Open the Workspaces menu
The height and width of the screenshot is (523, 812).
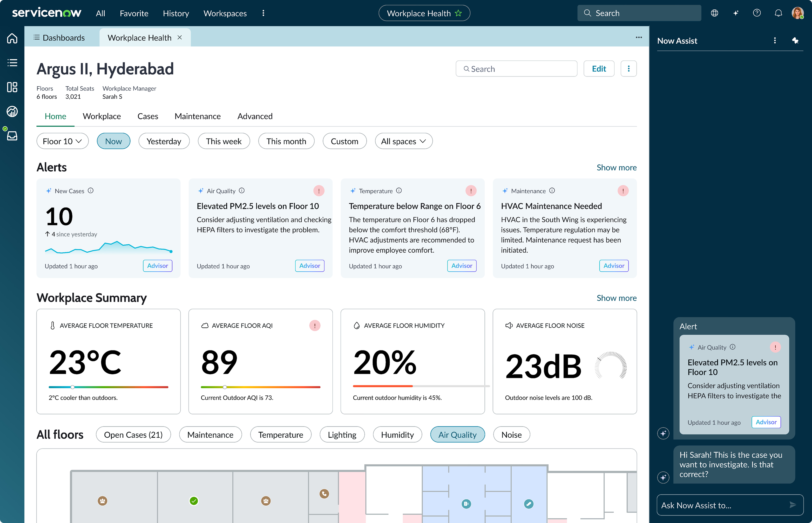pyautogui.click(x=225, y=13)
